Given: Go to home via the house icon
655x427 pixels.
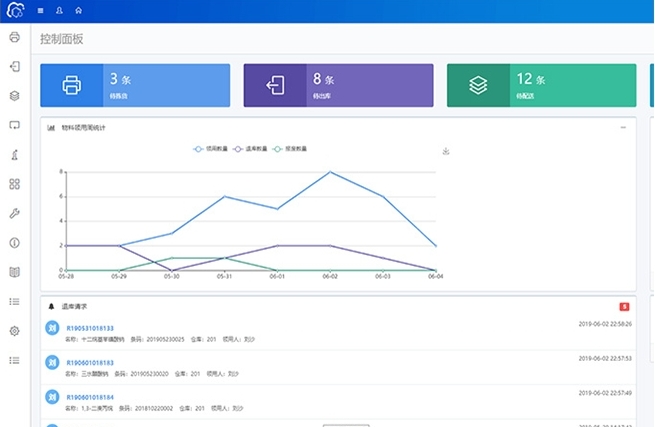Looking at the screenshot, I should 79,10.
